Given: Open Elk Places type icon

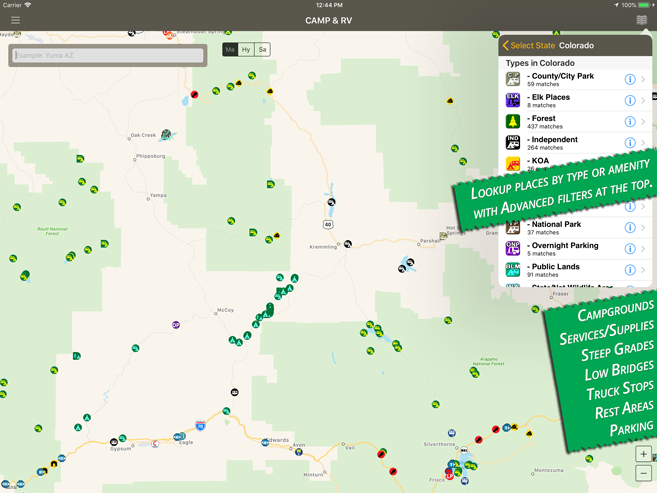Looking at the screenshot, I should tap(513, 101).
